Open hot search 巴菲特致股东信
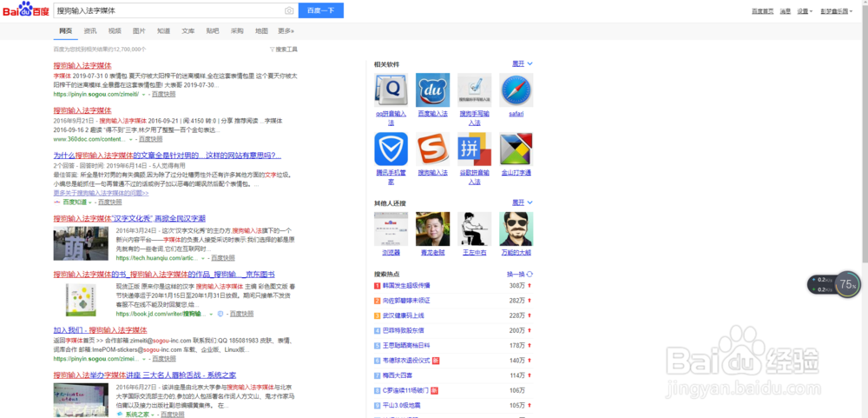Viewport: 868px width, 418px height. [x=403, y=330]
